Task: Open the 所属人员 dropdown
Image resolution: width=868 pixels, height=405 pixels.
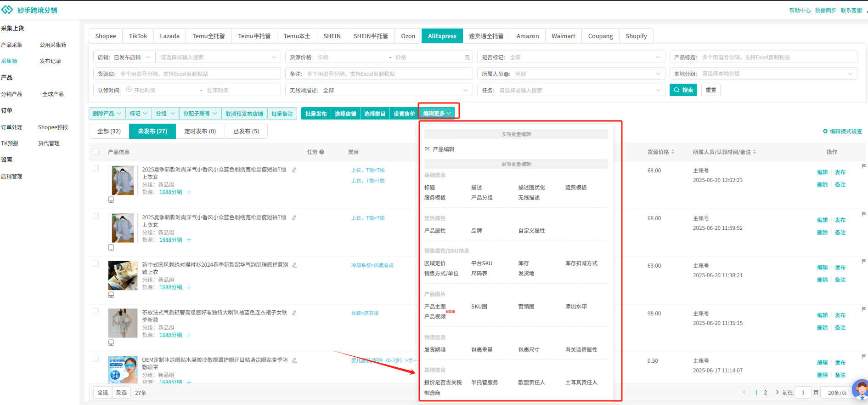Action: pos(571,74)
